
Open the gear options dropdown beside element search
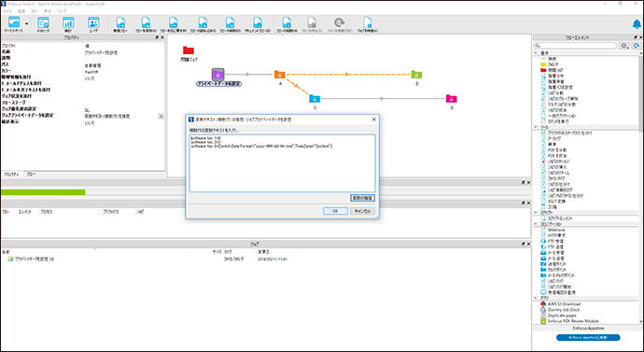coord(624,46)
